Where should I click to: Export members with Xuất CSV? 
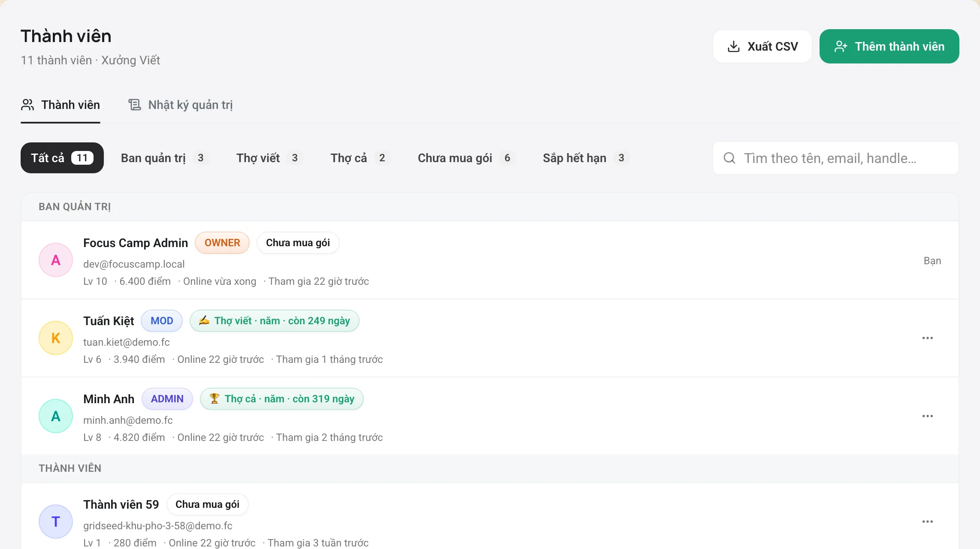[x=762, y=46]
